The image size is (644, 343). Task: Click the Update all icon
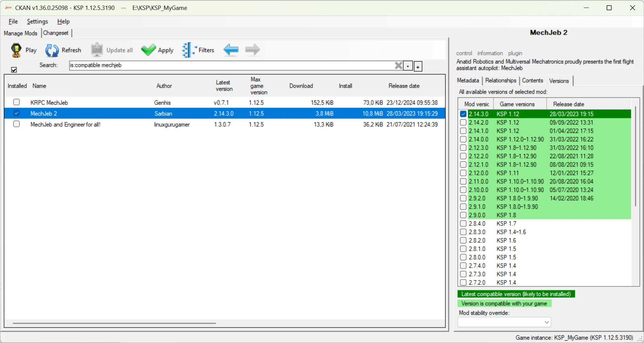97,50
